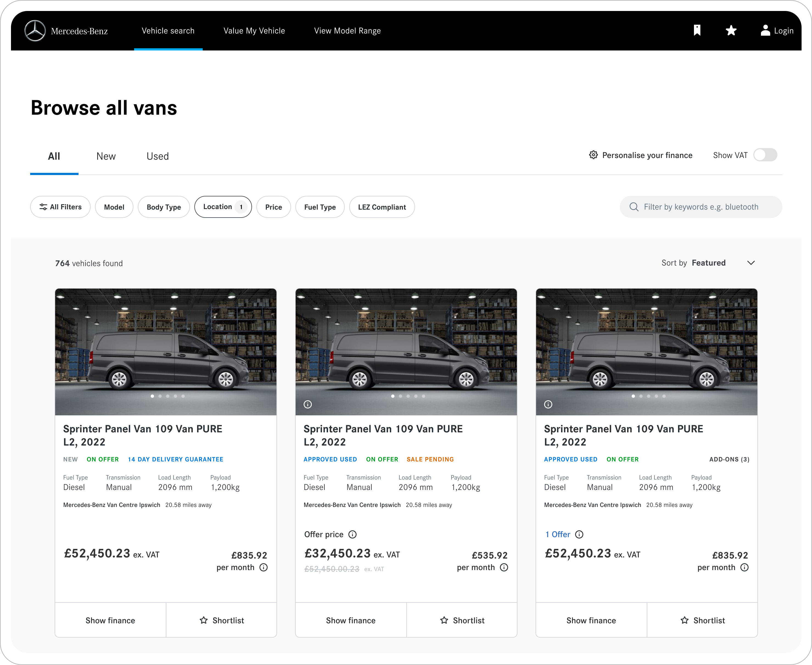Click the struck-through £52,450.00.23 price

click(x=332, y=569)
